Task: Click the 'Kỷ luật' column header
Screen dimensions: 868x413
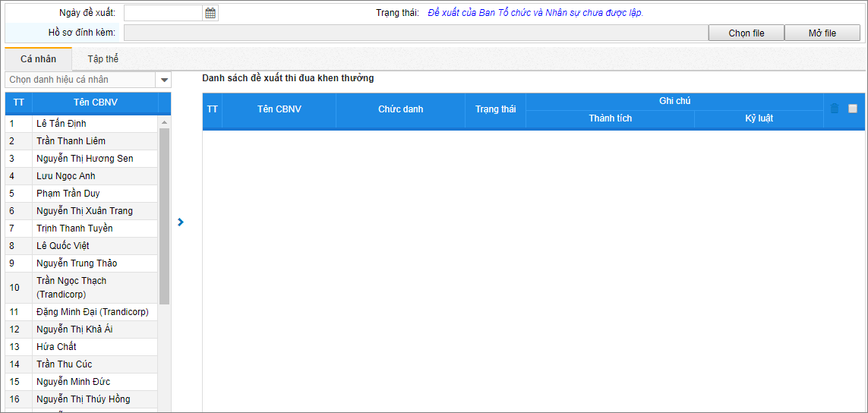Action: [x=759, y=118]
